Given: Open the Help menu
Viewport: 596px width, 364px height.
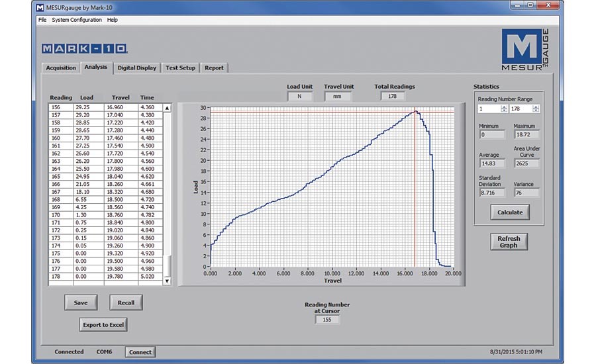Looking at the screenshot, I should pyautogui.click(x=113, y=20).
